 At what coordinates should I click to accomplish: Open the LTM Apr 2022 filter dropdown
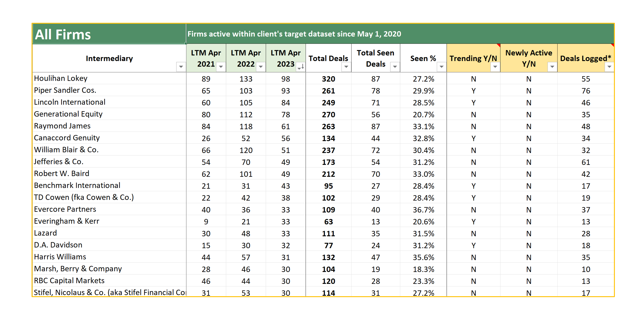[260, 67]
